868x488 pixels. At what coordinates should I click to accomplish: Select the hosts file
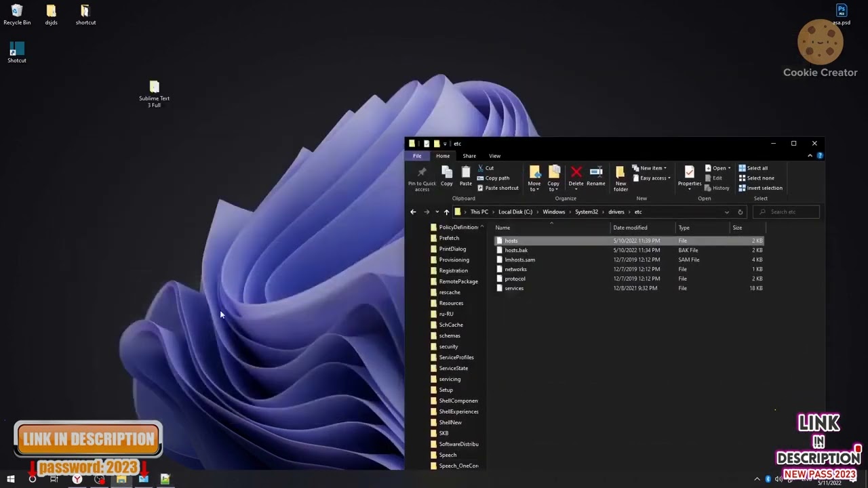tap(629, 241)
